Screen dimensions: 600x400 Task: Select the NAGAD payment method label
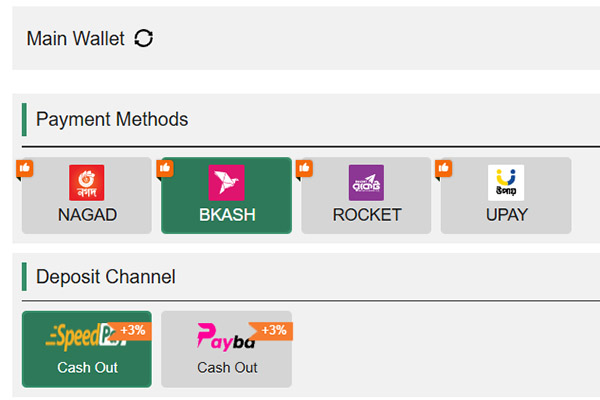[87, 215]
